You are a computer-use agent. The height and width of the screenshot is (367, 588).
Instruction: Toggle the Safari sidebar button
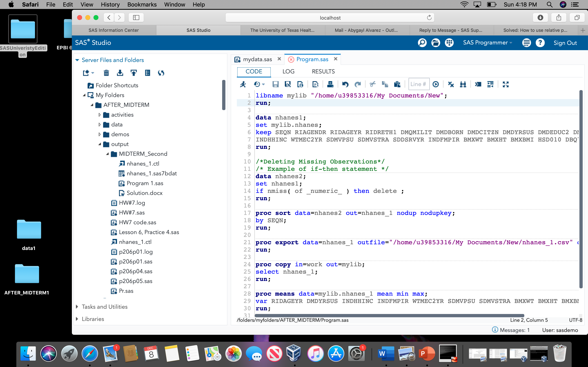coord(136,18)
